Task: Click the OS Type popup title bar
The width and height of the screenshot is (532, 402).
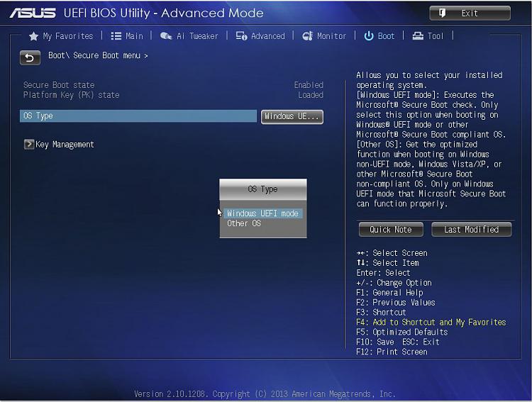Action: (263, 189)
